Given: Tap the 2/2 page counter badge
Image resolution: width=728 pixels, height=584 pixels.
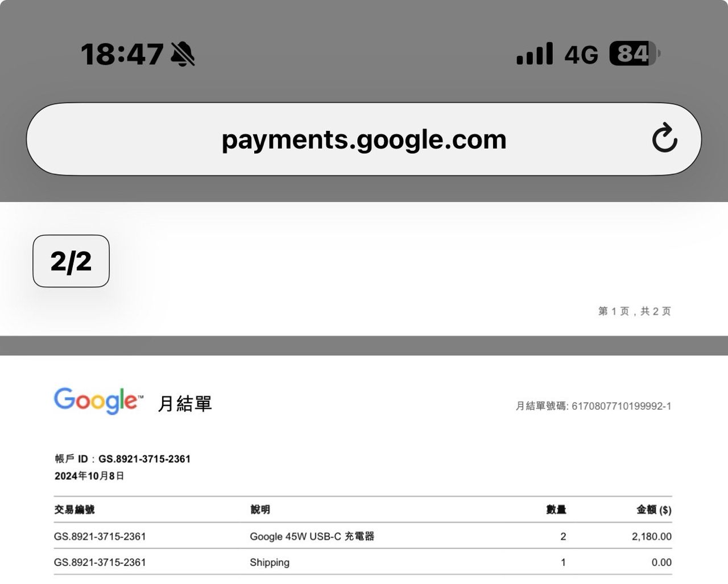Looking at the screenshot, I should 71,261.
